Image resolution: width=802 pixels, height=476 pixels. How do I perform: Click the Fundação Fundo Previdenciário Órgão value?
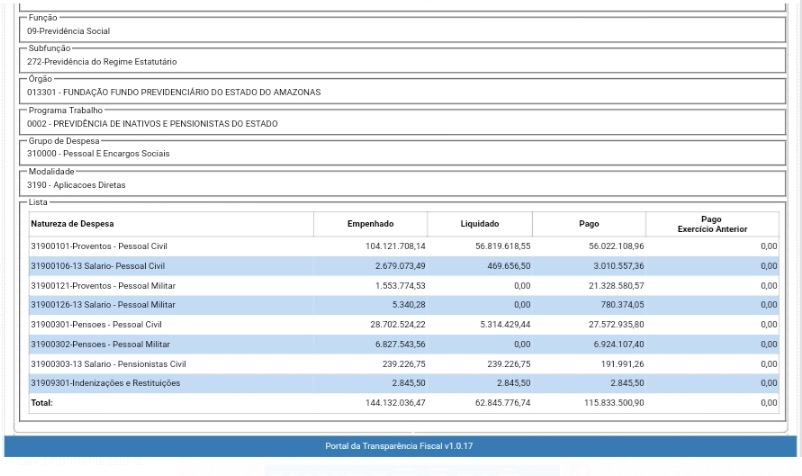tap(174, 93)
